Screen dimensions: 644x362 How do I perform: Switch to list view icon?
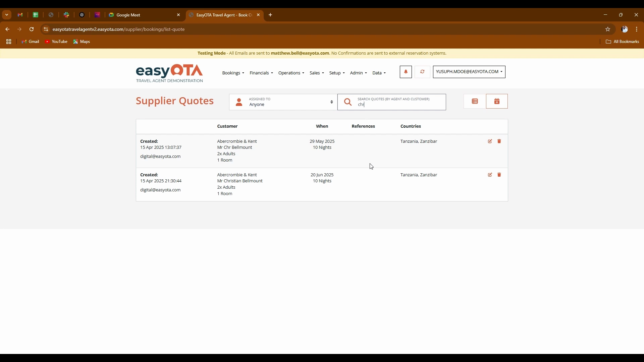point(475,101)
